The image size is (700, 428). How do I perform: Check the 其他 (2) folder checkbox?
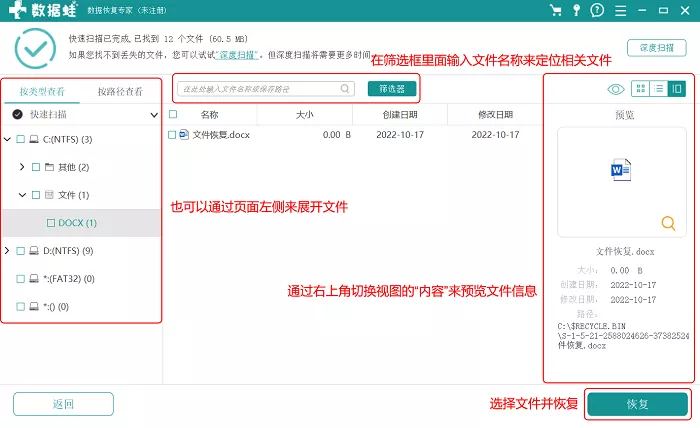click(x=36, y=167)
